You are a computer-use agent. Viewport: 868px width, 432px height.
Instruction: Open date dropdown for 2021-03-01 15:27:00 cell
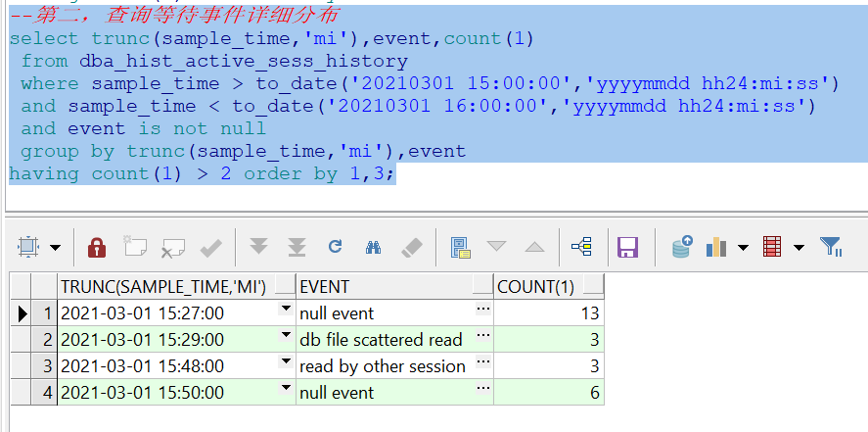click(286, 309)
